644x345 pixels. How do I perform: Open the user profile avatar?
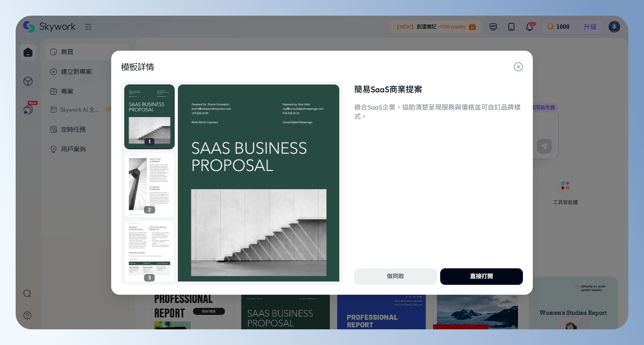click(x=614, y=27)
